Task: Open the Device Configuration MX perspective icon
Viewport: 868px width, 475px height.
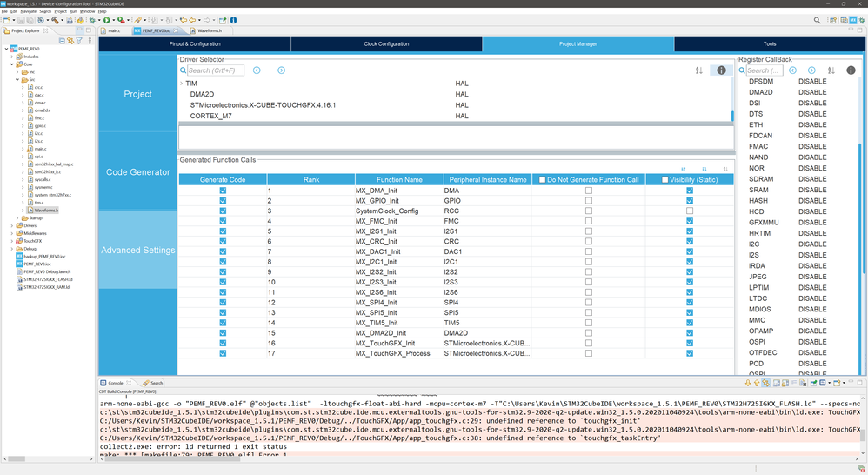Action: click(853, 20)
